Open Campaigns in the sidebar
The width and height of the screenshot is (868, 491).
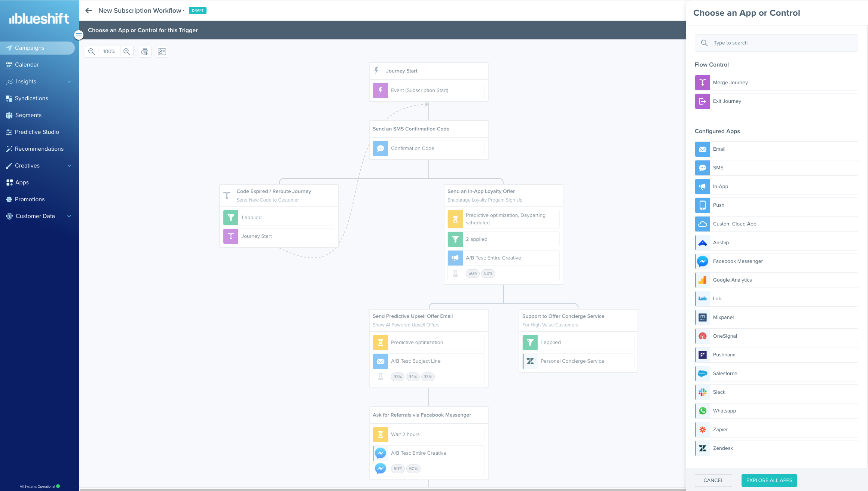[x=37, y=48]
